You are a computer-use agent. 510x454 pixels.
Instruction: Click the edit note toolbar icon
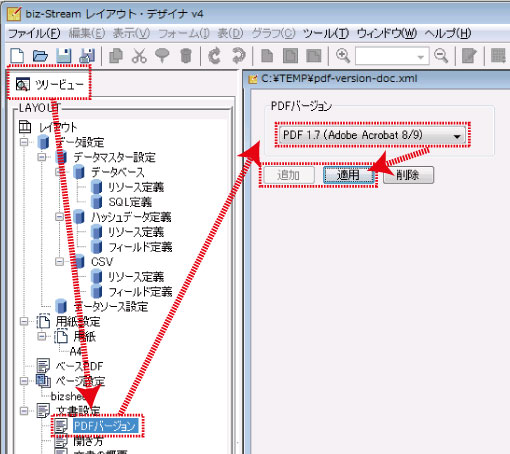[469, 55]
